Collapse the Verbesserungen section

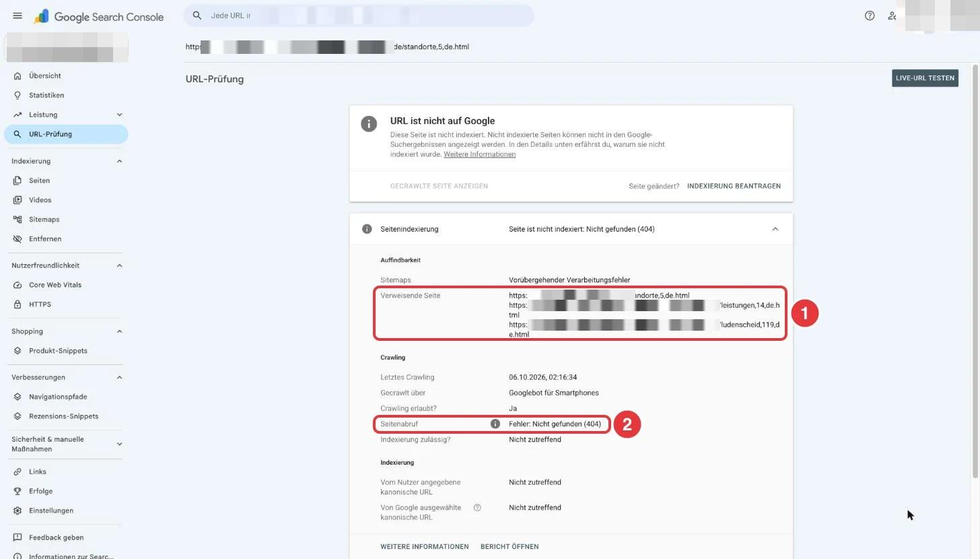tap(119, 377)
